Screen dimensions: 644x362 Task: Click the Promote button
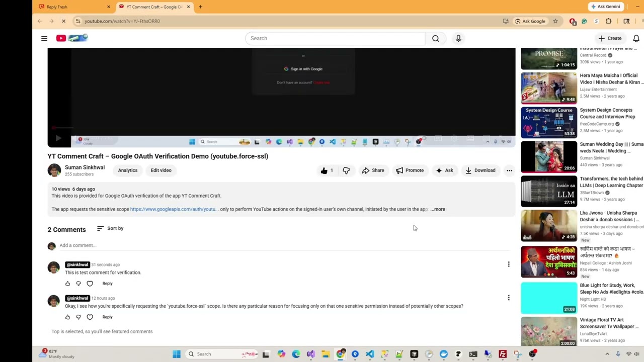click(410, 170)
